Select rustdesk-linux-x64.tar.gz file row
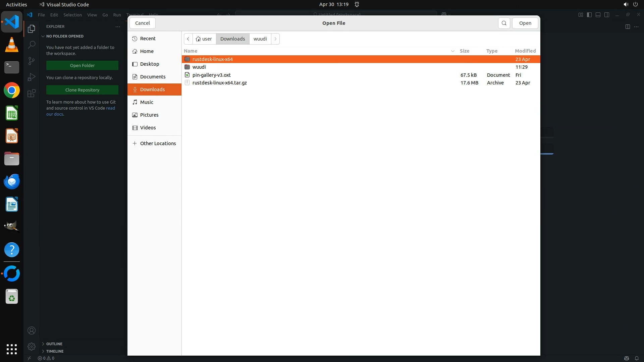This screenshot has height=362, width=644. (x=220, y=83)
